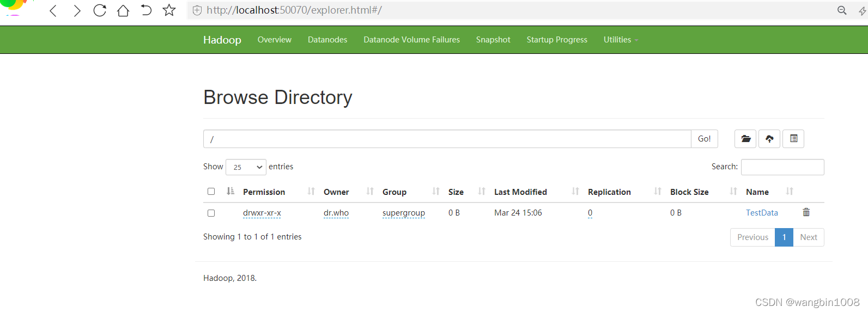The width and height of the screenshot is (868, 313).
Task: Click the supergroup group link
Action: [x=404, y=213]
